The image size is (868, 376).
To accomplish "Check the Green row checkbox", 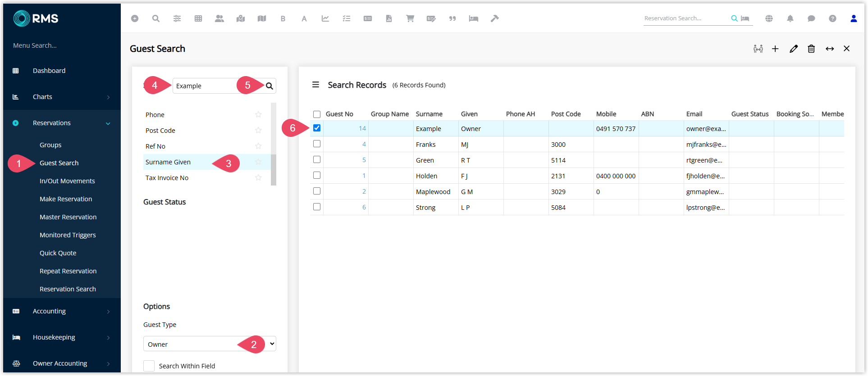I will (x=317, y=159).
